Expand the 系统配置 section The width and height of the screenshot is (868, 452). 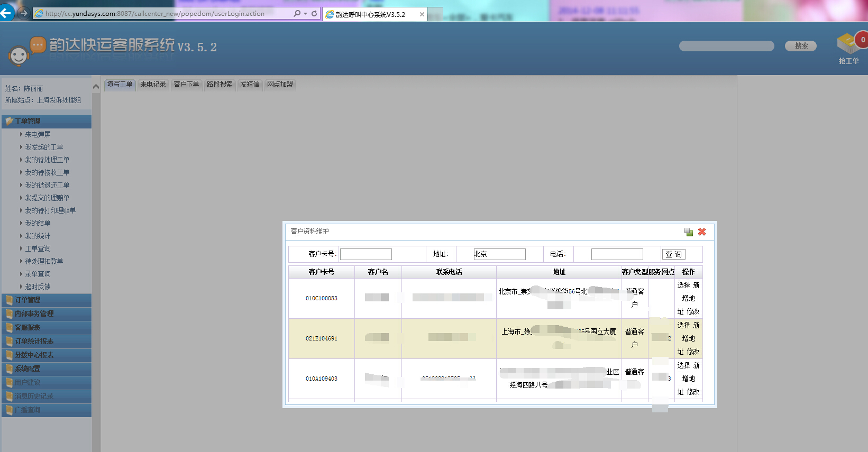[x=47, y=369]
